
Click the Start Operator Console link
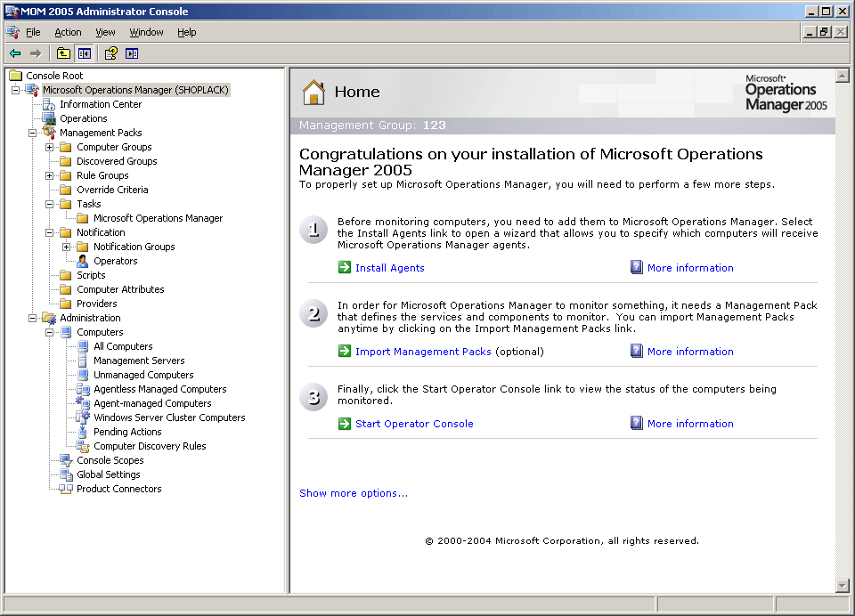414,424
